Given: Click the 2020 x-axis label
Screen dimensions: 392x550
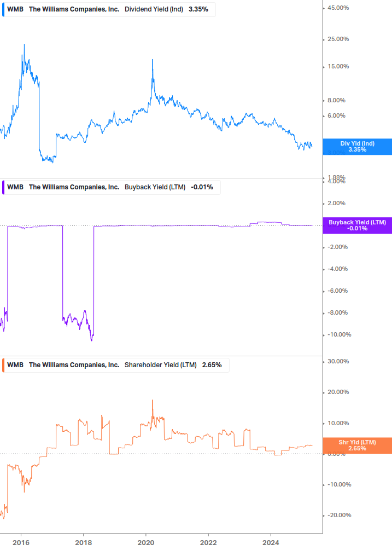Looking at the screenshot, I should [146, 543].
